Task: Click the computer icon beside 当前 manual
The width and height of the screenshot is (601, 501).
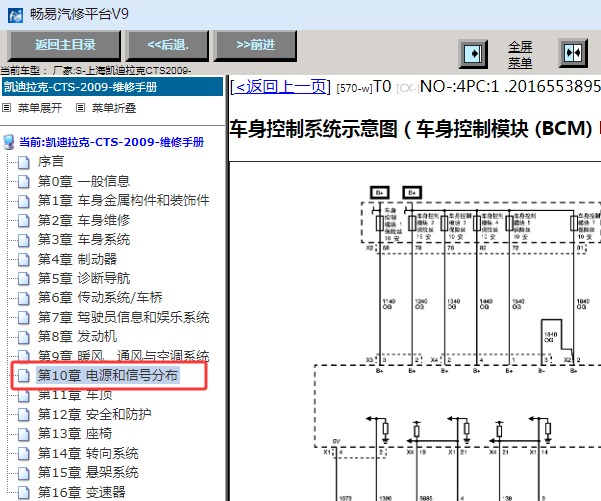Action: [x=8, y=142]
